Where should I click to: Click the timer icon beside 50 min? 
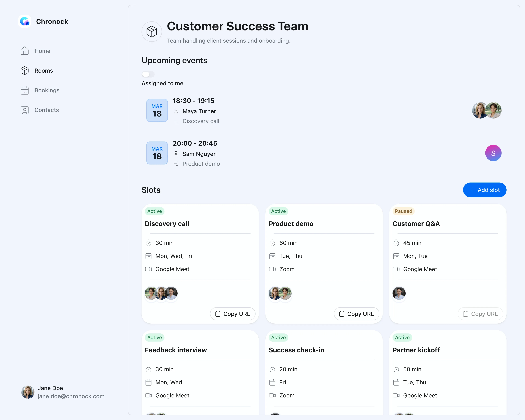pos(396,369)
